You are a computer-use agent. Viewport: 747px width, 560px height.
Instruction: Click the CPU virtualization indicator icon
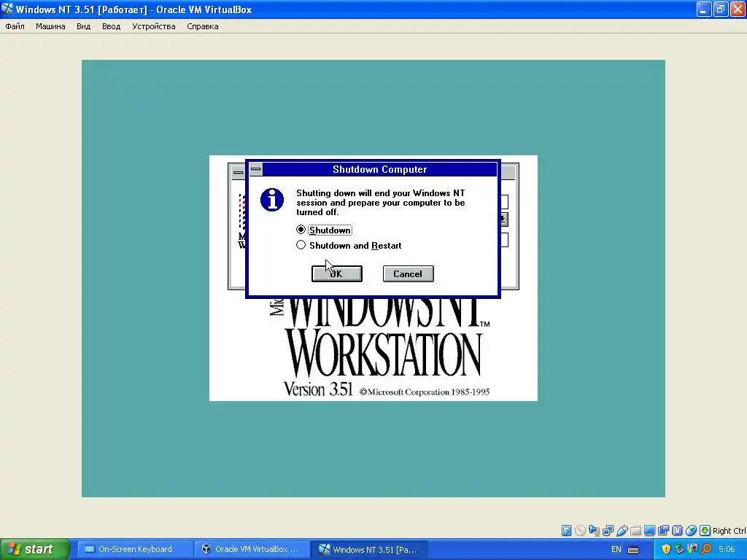(677, 531)
